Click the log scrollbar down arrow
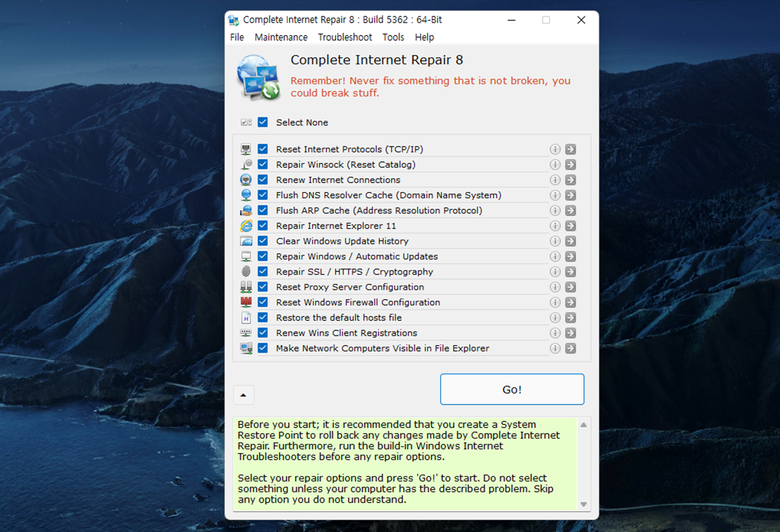 pyautogui.click(x=584, y=504)
